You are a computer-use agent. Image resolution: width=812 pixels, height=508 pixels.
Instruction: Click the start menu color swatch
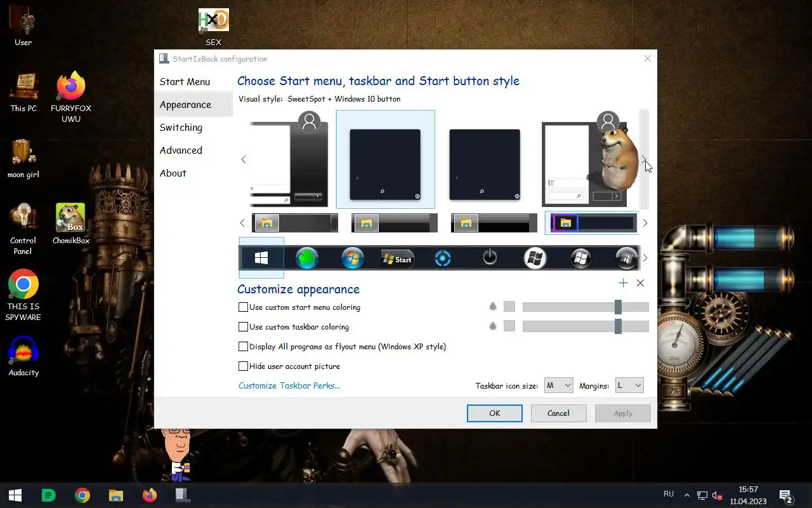click(509, 307)
